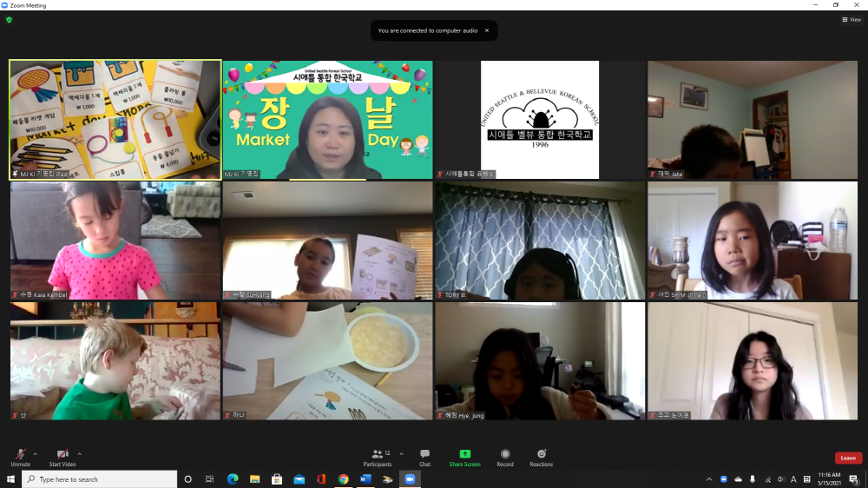The image size is (868, 488).
Task: Dismiss the computer audio notification
Action: (486, 30)
